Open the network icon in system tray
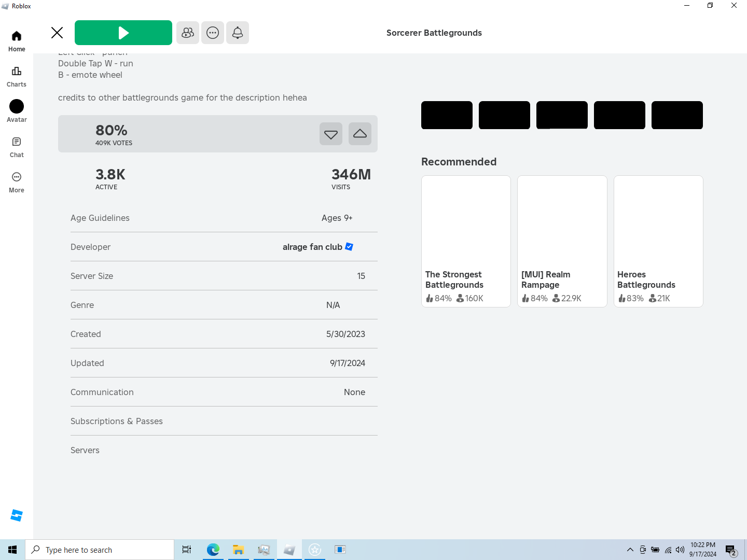Viewport: 747px width, 560px height. click(x=668, y=550)
